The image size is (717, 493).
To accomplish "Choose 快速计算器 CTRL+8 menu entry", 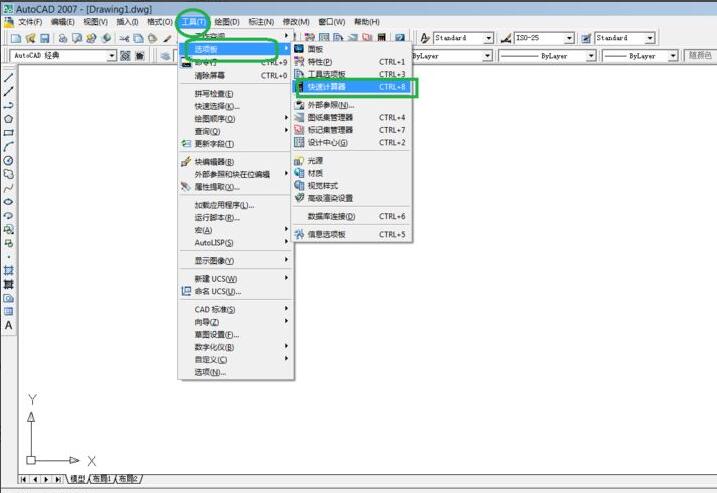I will pos(352,86).
